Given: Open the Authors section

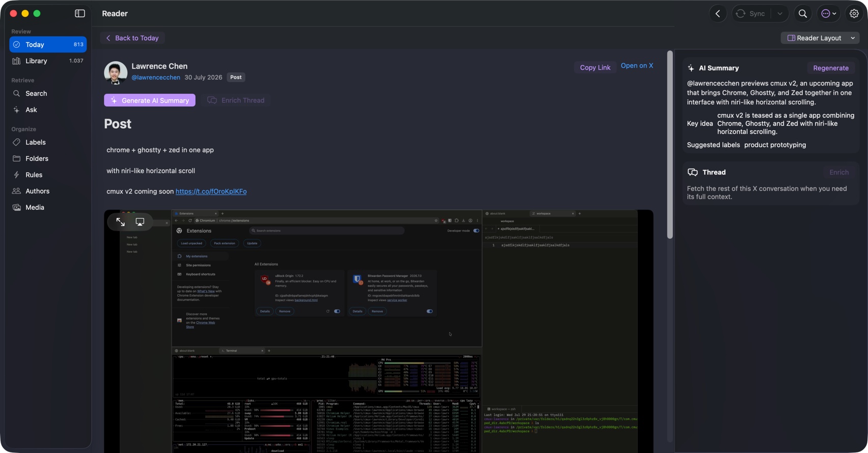Looking at the screenshot, I should pos(48,191).
